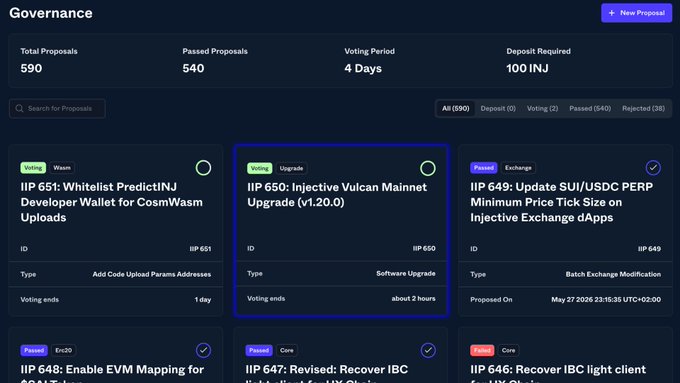The height and width of the screenshot is (383, 680).
Task: Open IIP 648 Enable EVM Mapping title
Action: pyautogui.click(x=112, y=373)
